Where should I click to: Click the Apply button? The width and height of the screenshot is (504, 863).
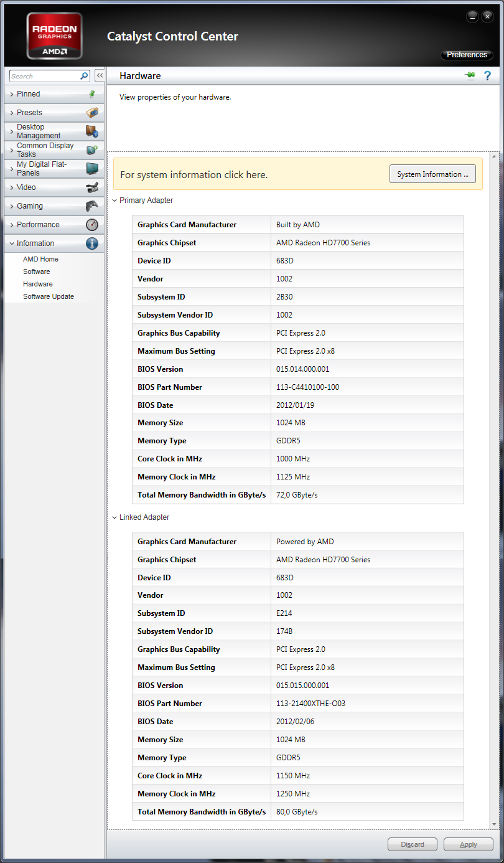coord(469,844)
